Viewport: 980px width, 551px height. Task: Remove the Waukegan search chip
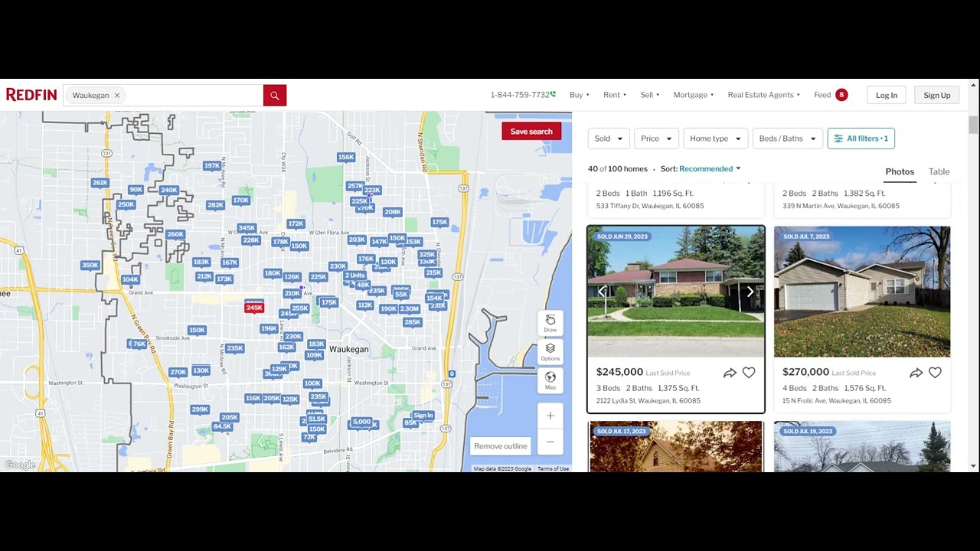point(117,96)
